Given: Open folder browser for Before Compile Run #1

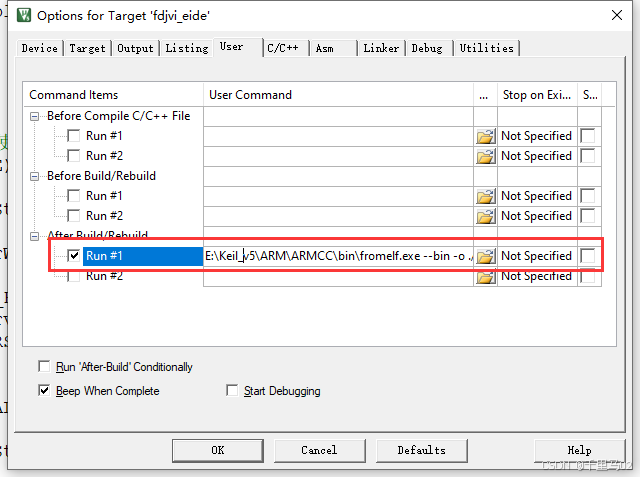Looking at the screenshot, I should [485, 136].
